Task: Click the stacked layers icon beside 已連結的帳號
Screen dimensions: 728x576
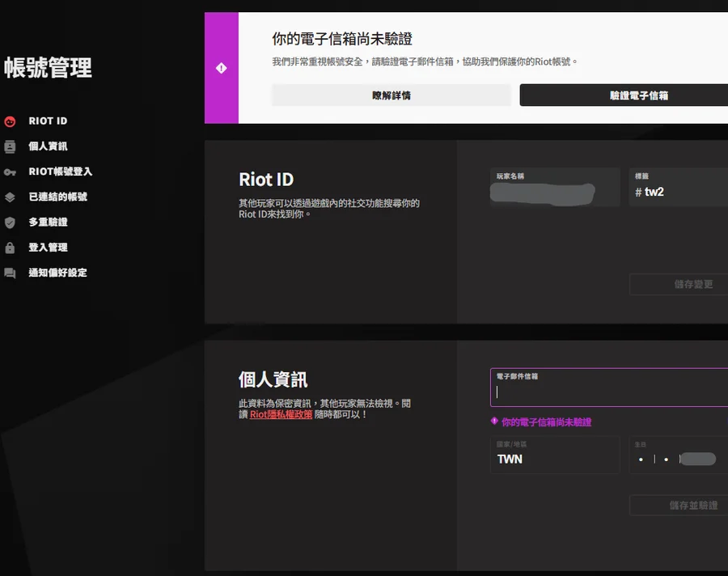Action: (10, 197)
